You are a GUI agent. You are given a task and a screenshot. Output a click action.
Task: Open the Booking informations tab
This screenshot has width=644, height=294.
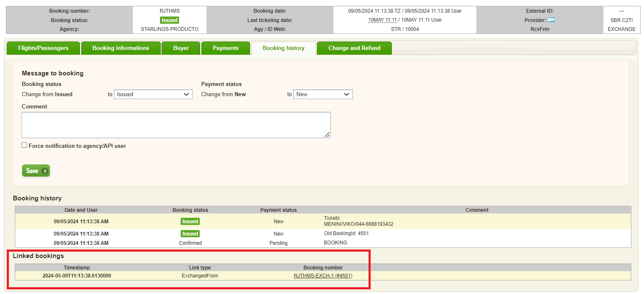point(121,48)
